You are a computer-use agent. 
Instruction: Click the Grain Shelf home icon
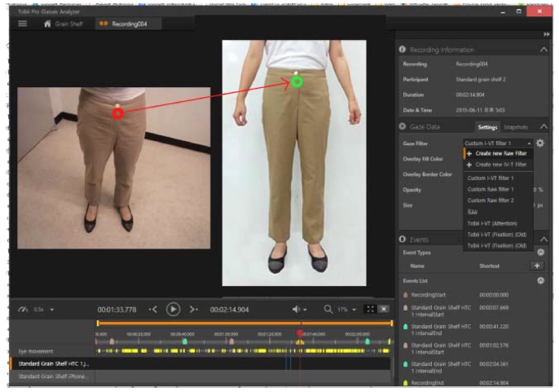coord(47,24)
